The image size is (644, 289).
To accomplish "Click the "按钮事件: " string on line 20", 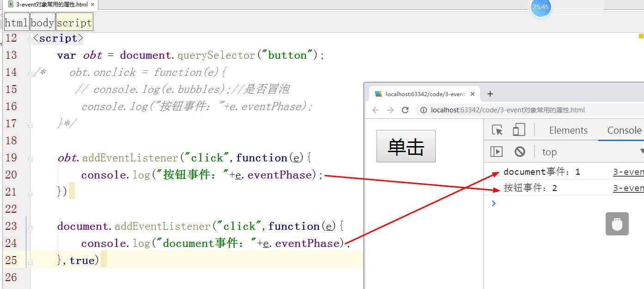I will (x=193, y=175).
